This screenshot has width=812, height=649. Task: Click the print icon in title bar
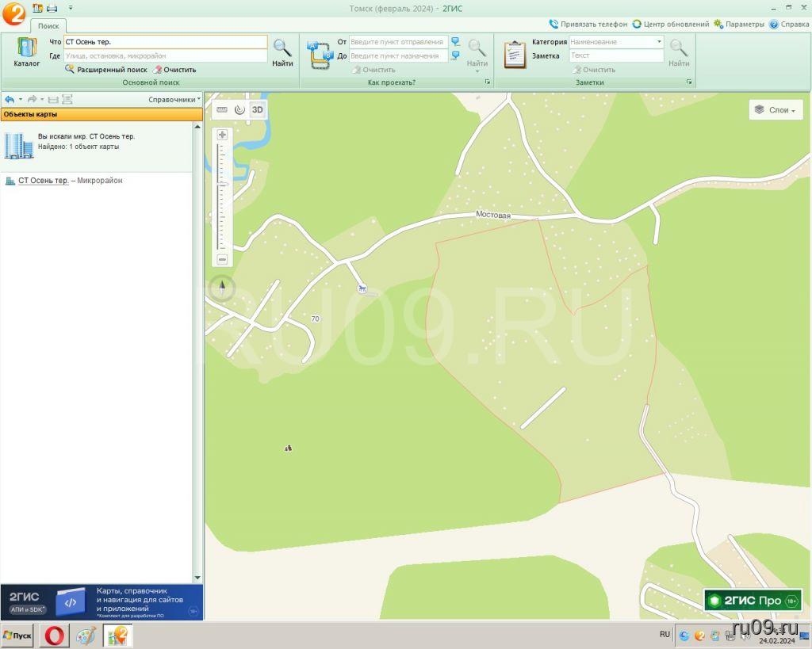tap(52, 8)
